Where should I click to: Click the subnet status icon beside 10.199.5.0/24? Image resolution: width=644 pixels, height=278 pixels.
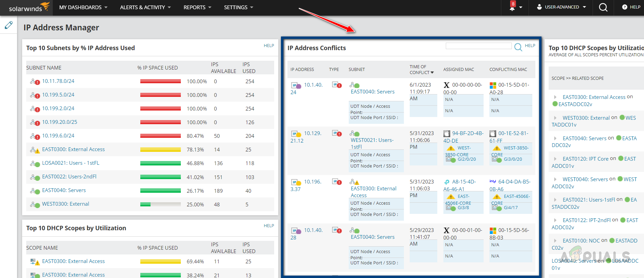pyautogui.click(x=35, y=95)
